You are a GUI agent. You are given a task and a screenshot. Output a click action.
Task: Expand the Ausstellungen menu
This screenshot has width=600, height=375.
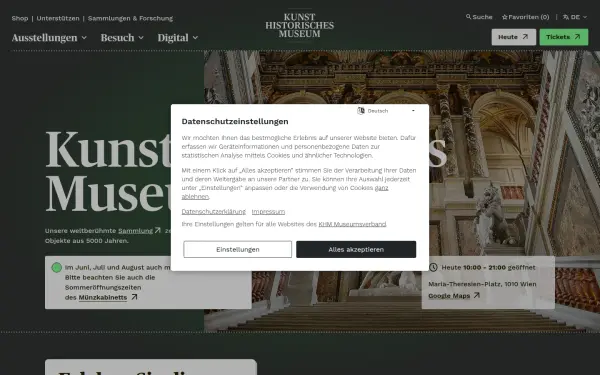49,38
